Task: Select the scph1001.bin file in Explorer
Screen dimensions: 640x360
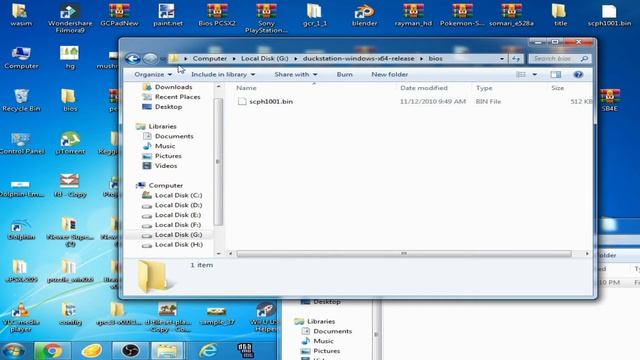Action: (271, 102)
